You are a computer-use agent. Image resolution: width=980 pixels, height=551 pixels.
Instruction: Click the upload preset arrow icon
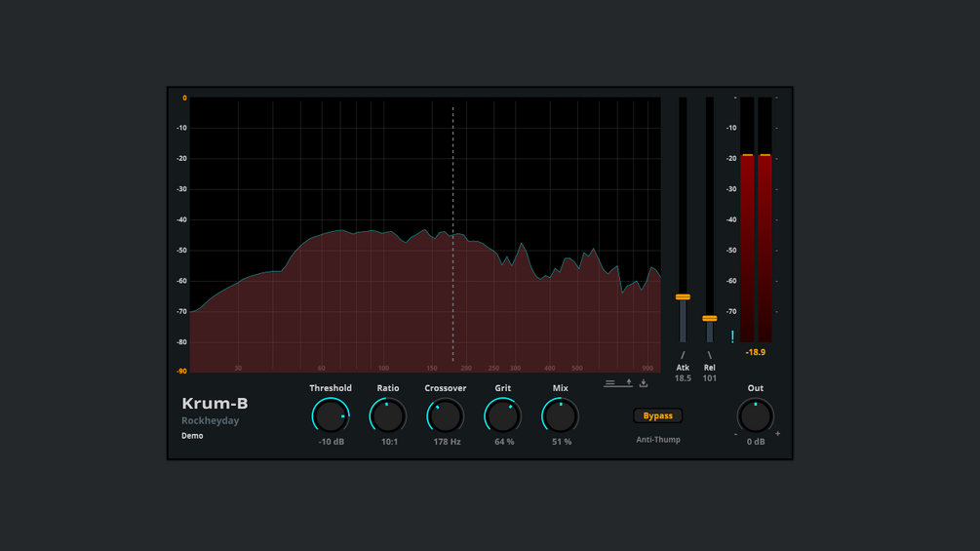[629, 382]
